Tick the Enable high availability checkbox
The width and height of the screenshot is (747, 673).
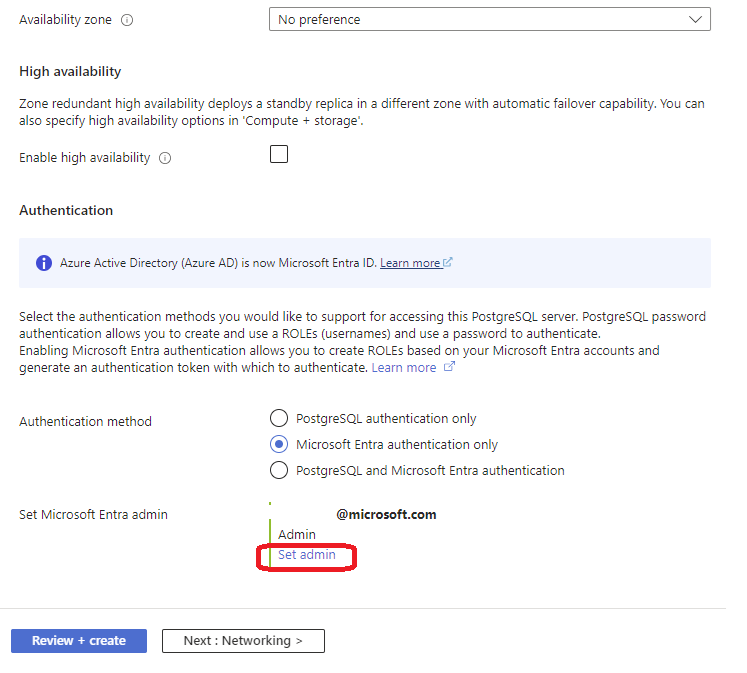tap(279, 154)
